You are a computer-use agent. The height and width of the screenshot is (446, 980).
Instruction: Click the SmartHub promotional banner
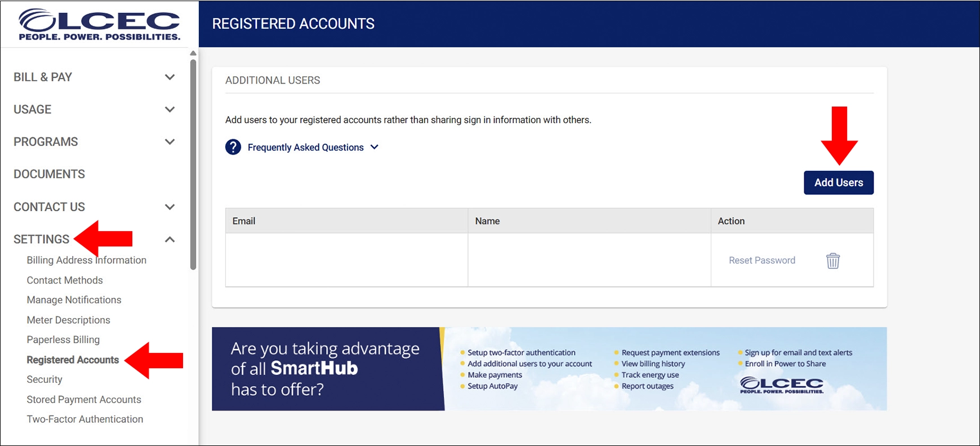[x=549, y=369]
